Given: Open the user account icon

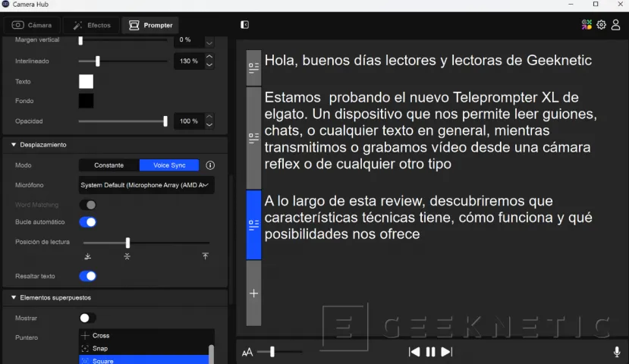Looking at the screenshot, I should (x=616, y=25).
